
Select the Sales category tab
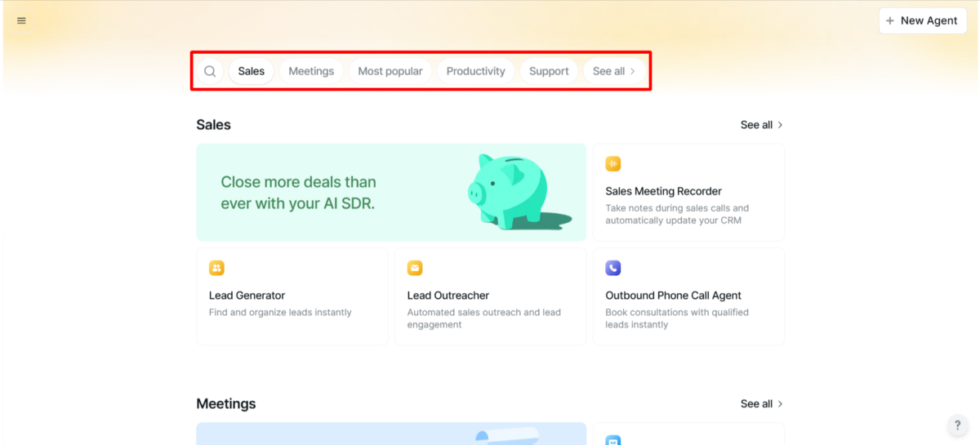click(252, 71)
